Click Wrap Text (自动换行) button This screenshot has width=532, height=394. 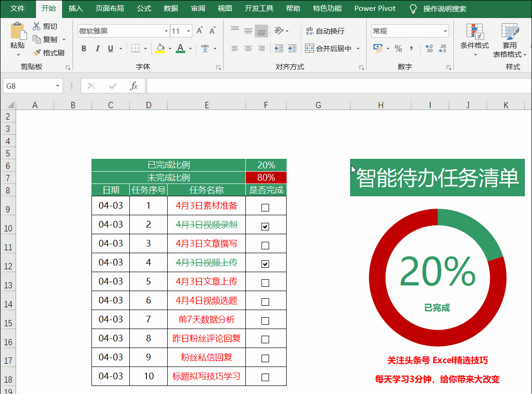click(x=325, y=31)
